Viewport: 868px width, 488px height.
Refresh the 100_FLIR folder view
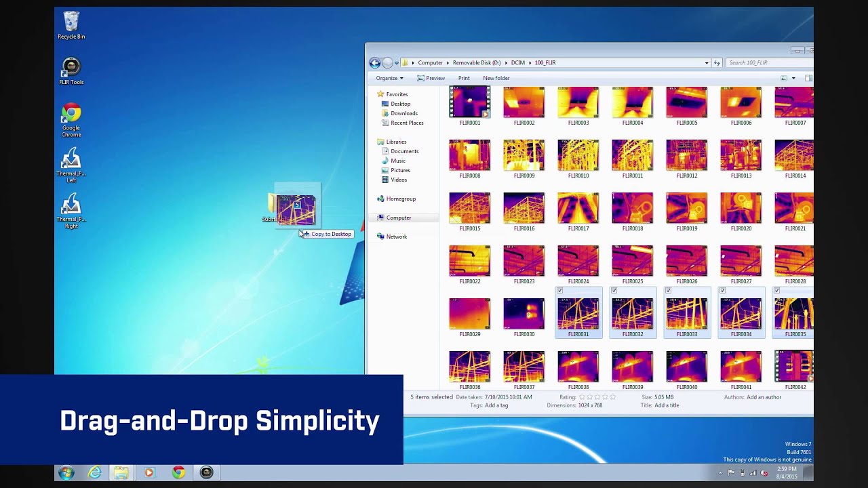717,63
